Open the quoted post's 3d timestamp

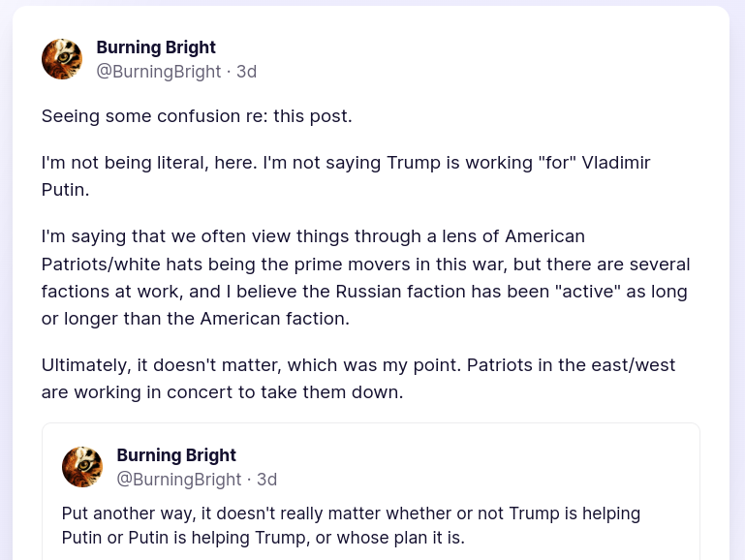point(266,480)
